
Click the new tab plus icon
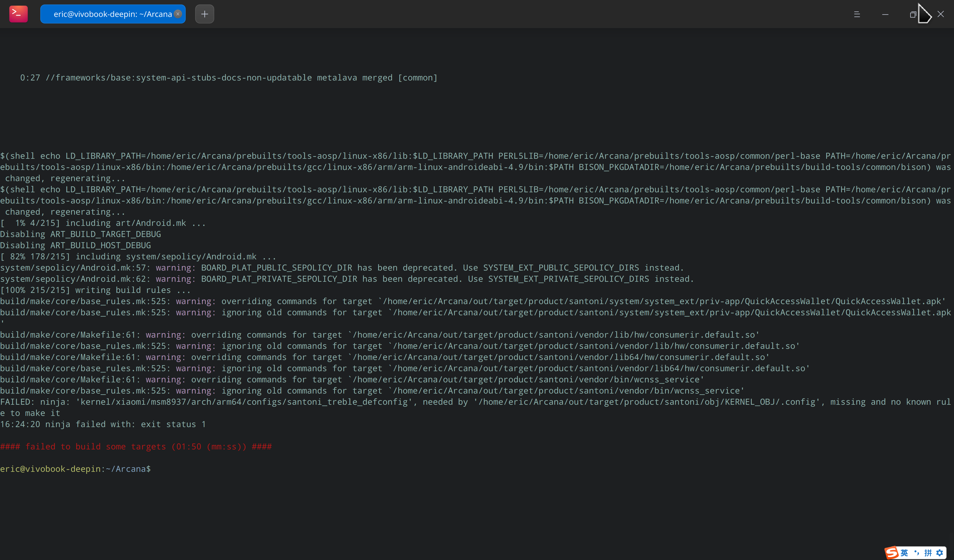tap(204, 14)
